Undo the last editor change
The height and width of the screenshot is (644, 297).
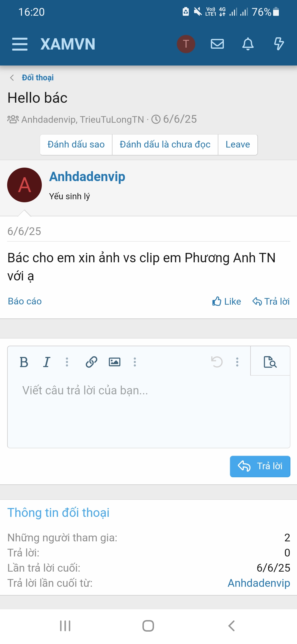(217, 362)
